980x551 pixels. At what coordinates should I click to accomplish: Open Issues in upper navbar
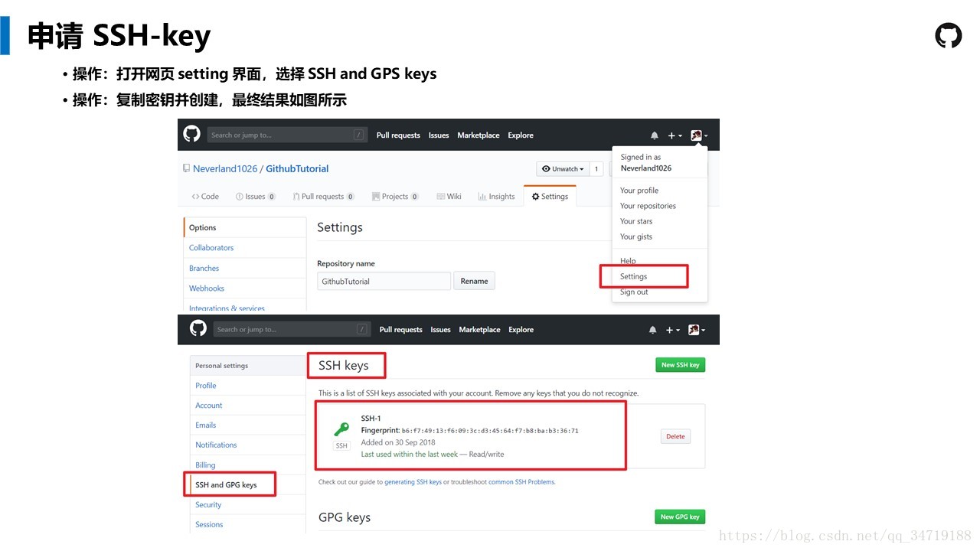click(439, 135)
